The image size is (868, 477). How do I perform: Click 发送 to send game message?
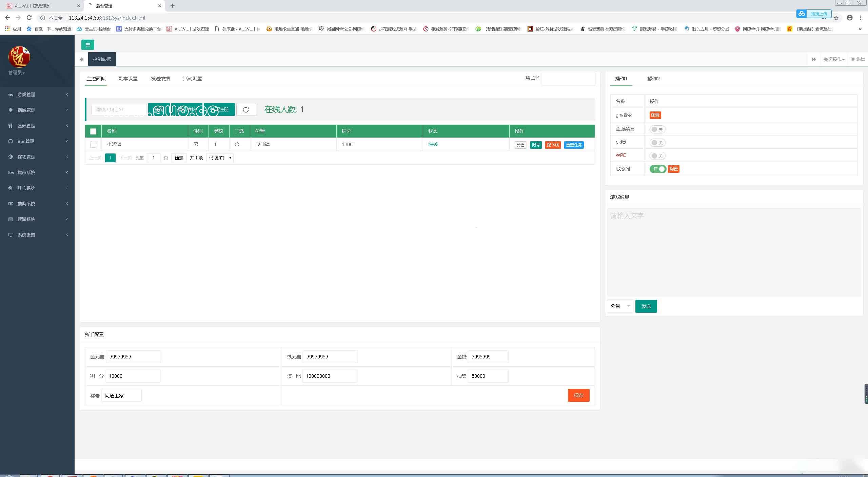[x=646, y=306]
